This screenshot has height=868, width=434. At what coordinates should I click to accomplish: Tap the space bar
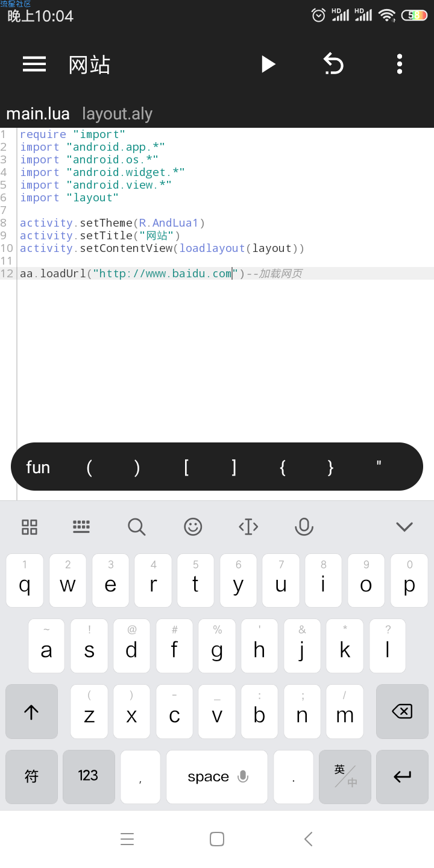click(x=217, y=776)
